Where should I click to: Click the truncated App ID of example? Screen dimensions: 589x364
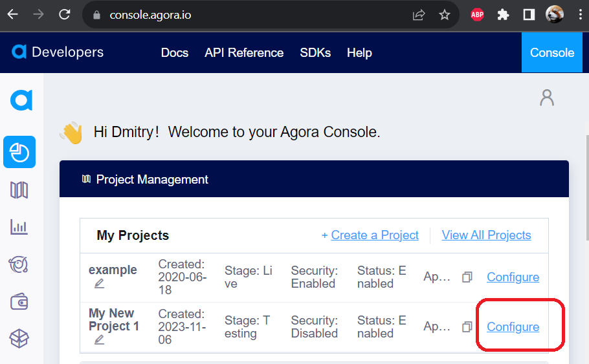[x=437, y=277]
